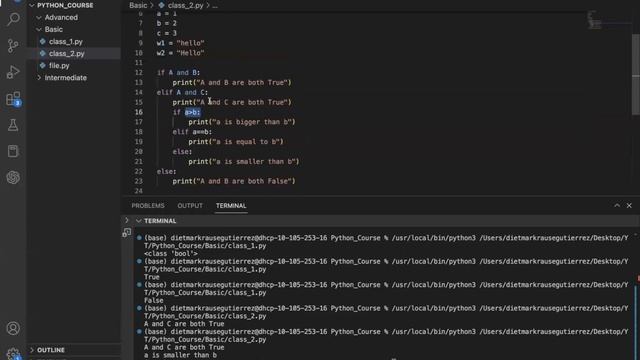Click the 'if A and B:' line

point(178,73)
